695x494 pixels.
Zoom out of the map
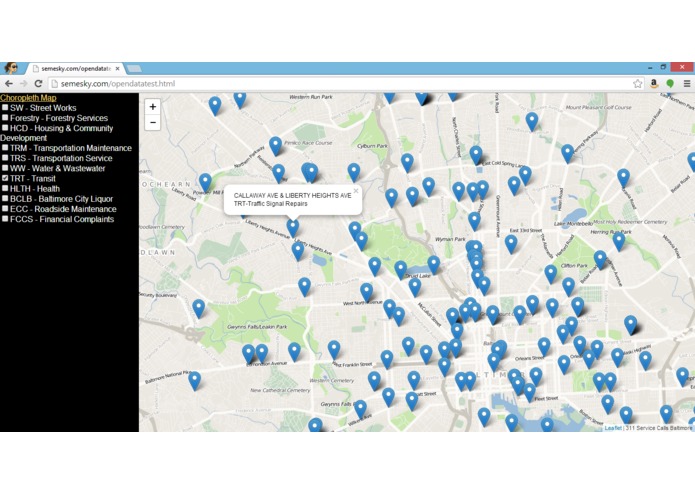click(x=152, y=122)
